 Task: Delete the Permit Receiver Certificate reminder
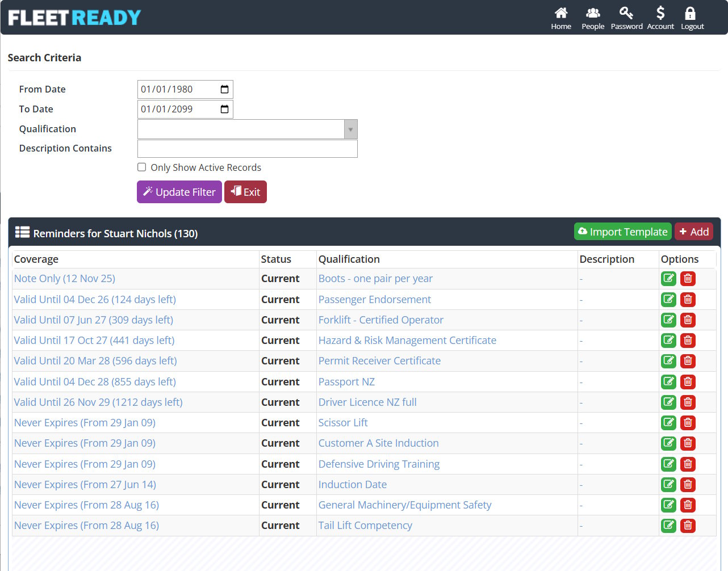[688, 361]
